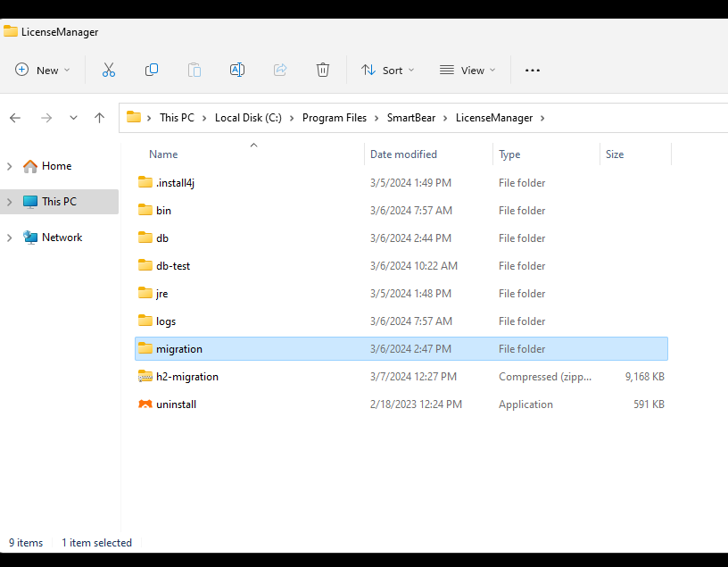Navigate to Program Files via breadcrumb
Image resolution: width=728 pixels, height=567 pixels.
click(335, 117)
